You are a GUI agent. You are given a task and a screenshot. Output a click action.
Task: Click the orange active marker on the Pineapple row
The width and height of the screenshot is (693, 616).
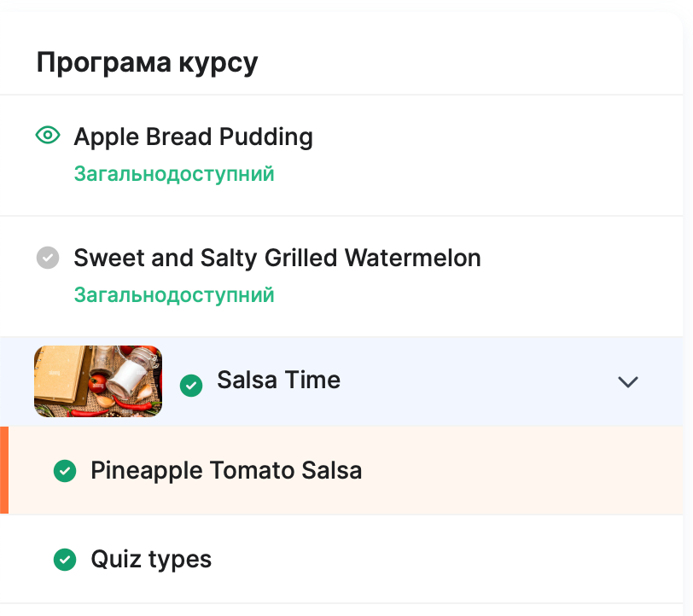pyautogui.click(x=4, y=470)
